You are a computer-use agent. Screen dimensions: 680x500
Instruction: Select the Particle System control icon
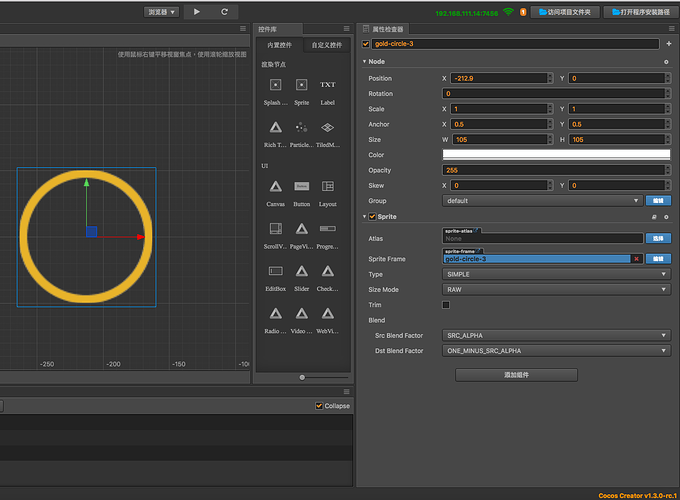pyautogui.click(x=301, y=128)
